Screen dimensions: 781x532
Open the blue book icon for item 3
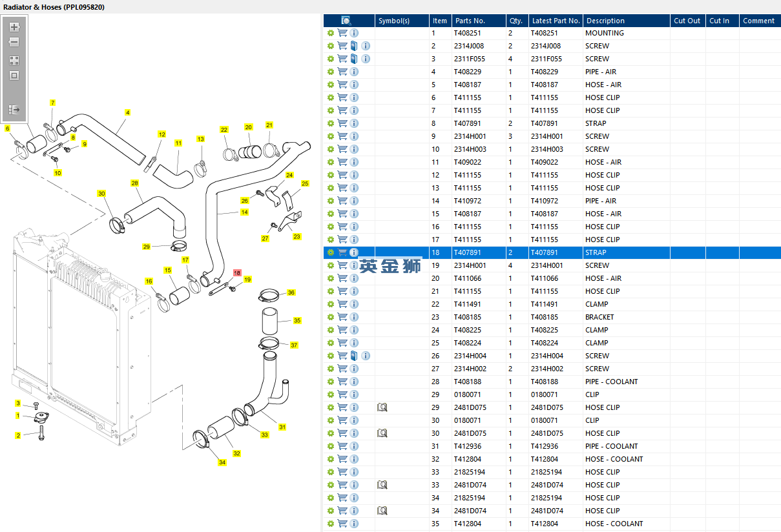point(354,59)
